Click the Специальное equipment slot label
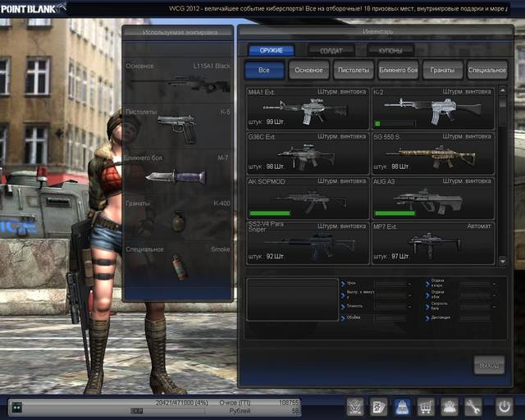525x420 pixels. tap(145, 249)
